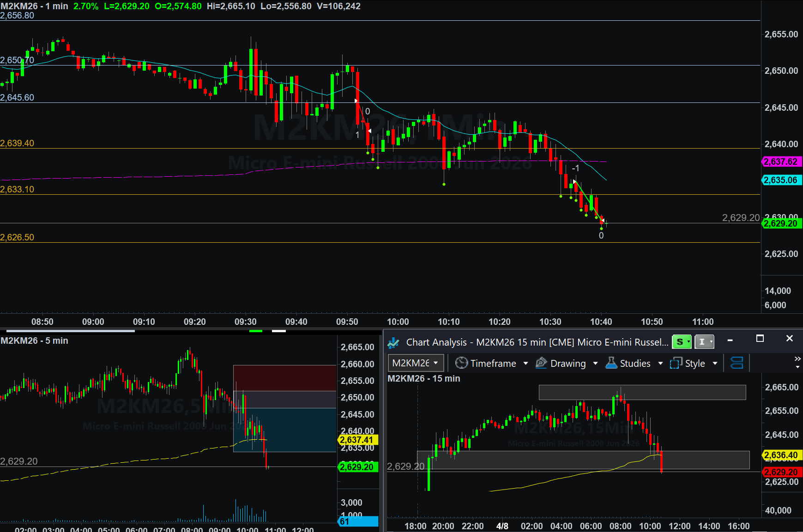Screen dimensions: 803x532
Task: Click the yellow 2,637.41 price label
Action: click(357, 440)
